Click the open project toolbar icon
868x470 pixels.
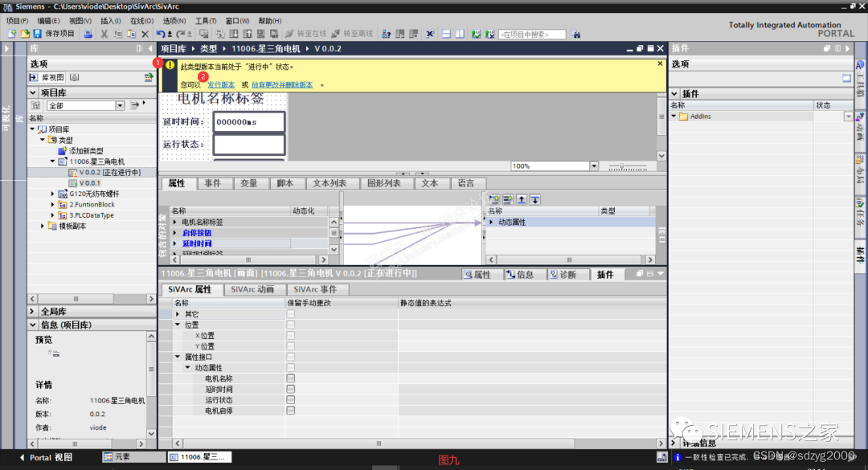tap(25, 34)
